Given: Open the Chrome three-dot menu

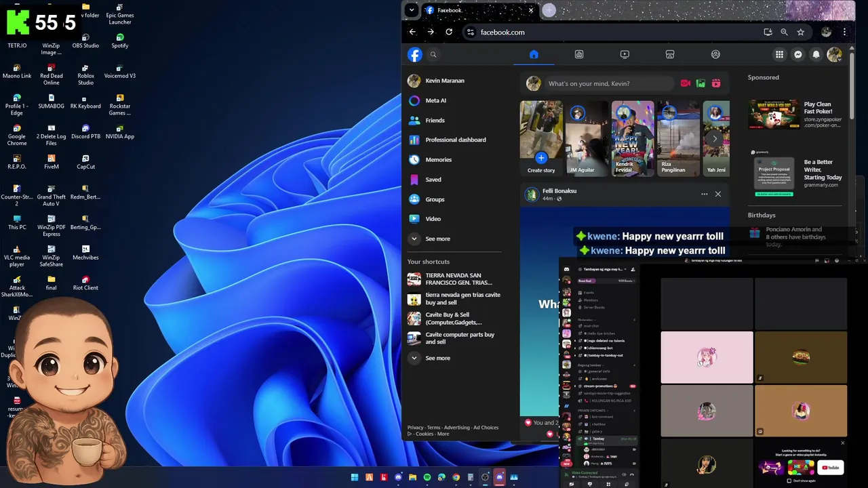Looking at the screenshot, I should (x=844, y=32).
